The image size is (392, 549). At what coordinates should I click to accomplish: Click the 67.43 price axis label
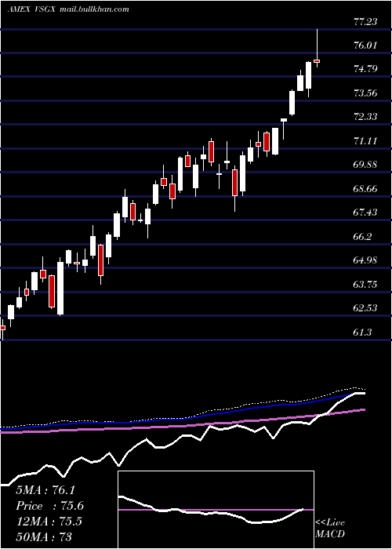365,213
